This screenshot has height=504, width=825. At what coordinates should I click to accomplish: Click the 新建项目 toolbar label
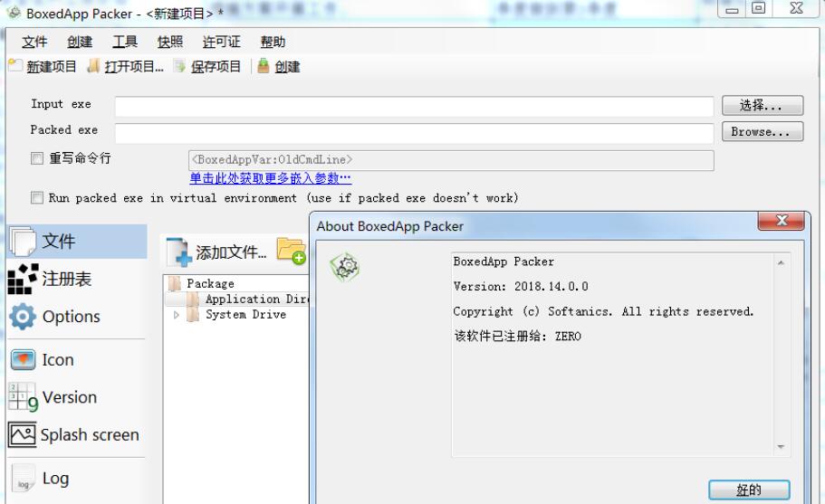[x=52, y=67]
